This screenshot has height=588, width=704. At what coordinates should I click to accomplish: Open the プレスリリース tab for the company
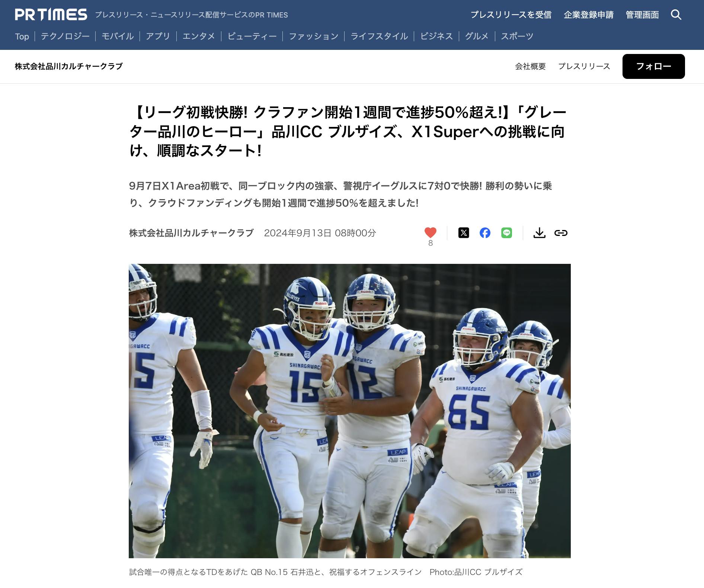[584, 66]
